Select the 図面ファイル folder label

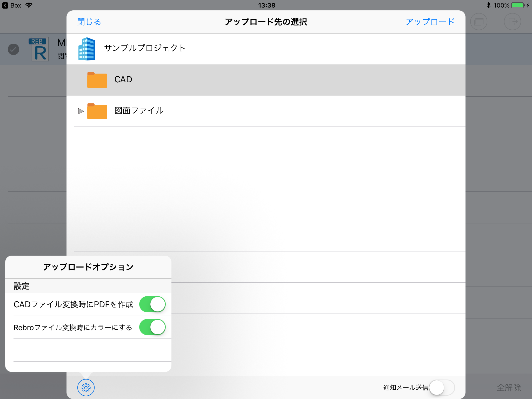pyautogui.click(x=139, y=111)
